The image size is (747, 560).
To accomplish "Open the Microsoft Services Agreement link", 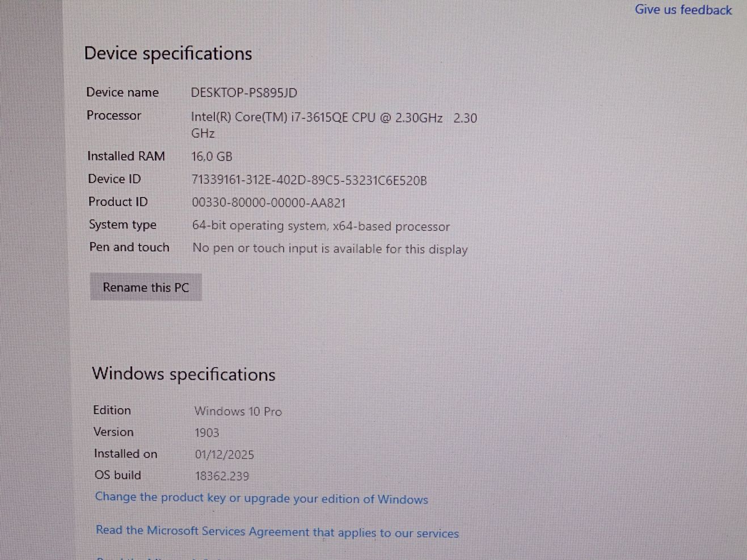I will click(277, 532).
